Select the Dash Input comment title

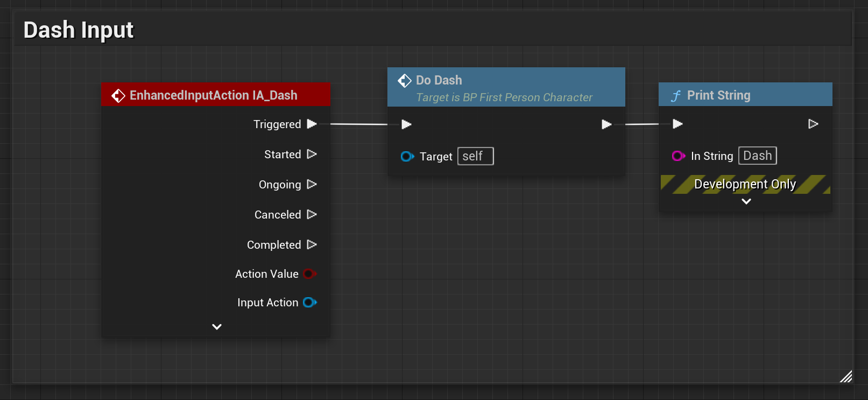pos(79,30)
